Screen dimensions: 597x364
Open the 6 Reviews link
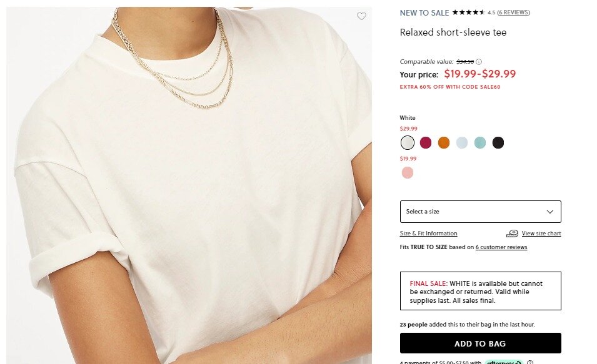[x=514, y=12]
